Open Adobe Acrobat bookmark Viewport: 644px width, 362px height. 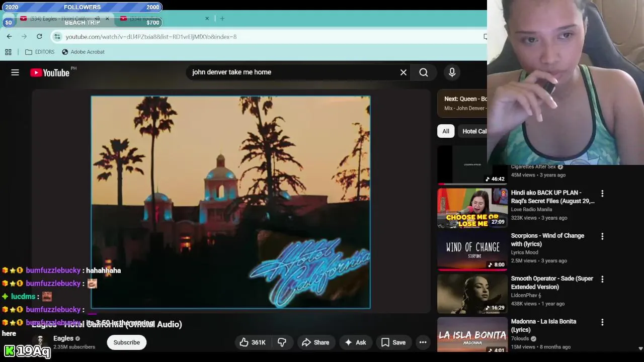coord(83,52)
